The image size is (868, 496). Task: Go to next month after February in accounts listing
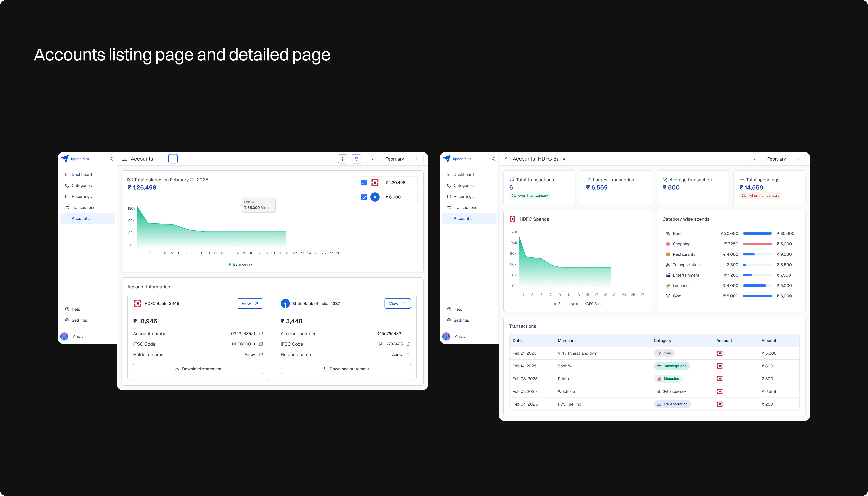(x=417, y=159)
